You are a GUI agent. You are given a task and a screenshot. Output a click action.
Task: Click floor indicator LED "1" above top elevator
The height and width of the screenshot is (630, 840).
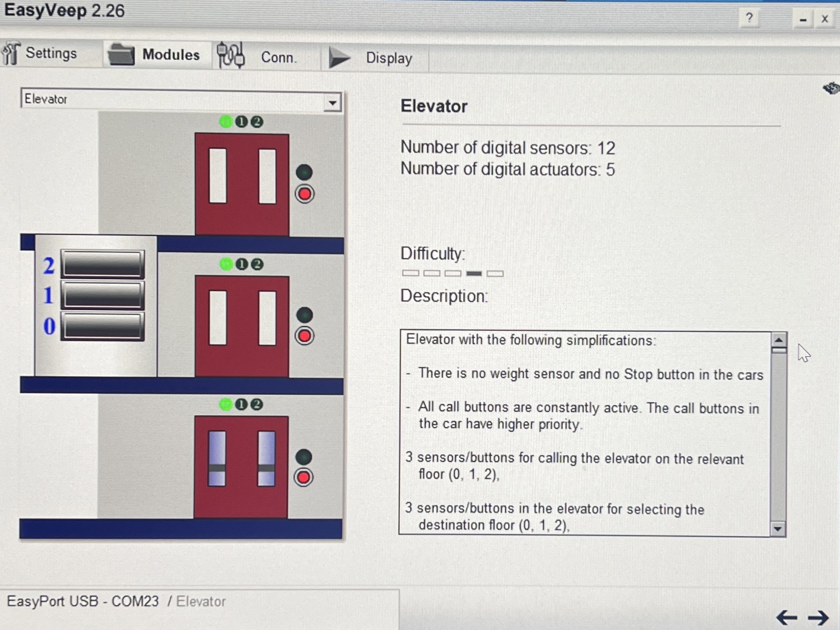tap(242, 121)
